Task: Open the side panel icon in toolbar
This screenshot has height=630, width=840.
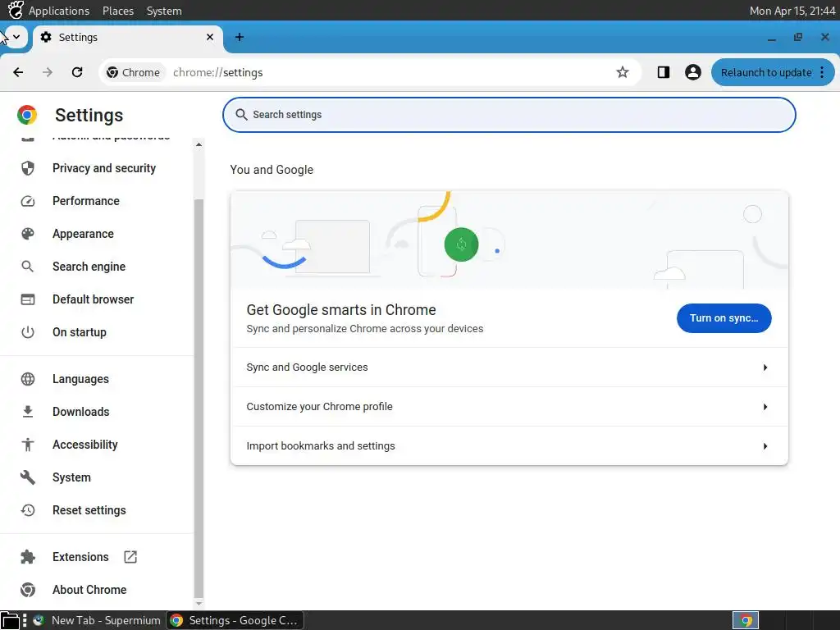Action: (663, 72)
